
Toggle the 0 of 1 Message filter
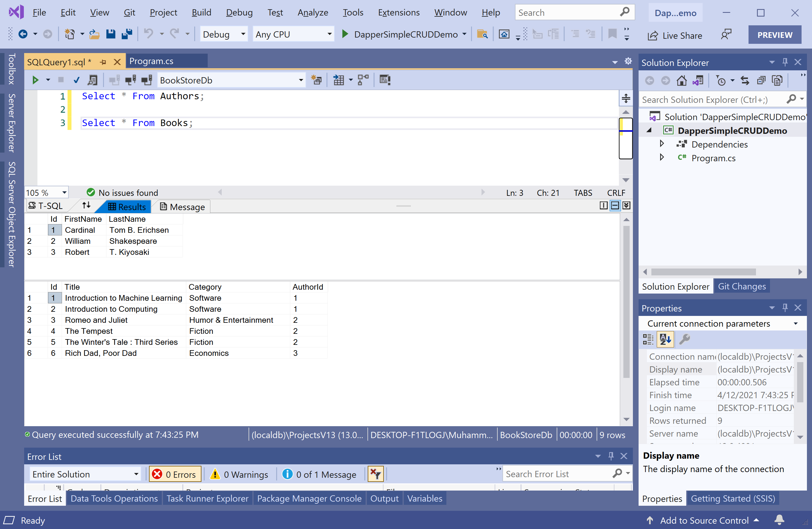(x=320, y=474)
